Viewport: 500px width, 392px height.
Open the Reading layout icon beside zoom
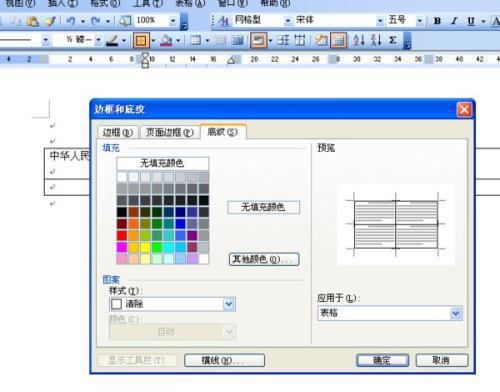click(125, 21)
